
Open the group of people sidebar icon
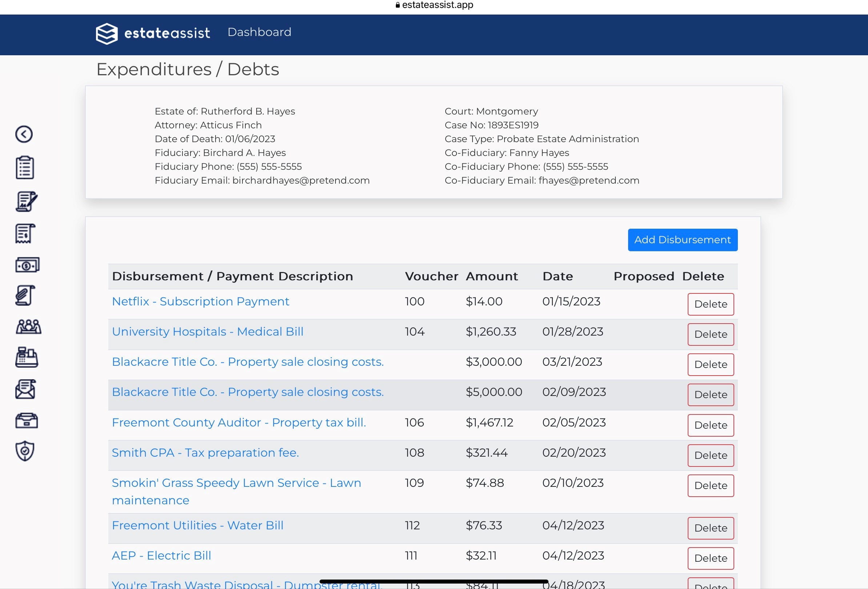(x=28, y=327)
